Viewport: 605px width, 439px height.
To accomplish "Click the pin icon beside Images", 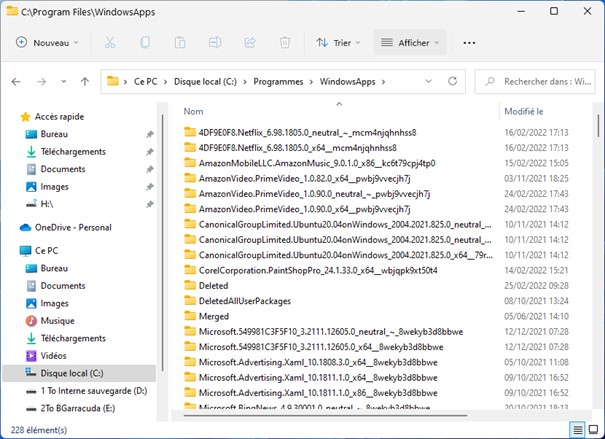I will coord(150,187).
